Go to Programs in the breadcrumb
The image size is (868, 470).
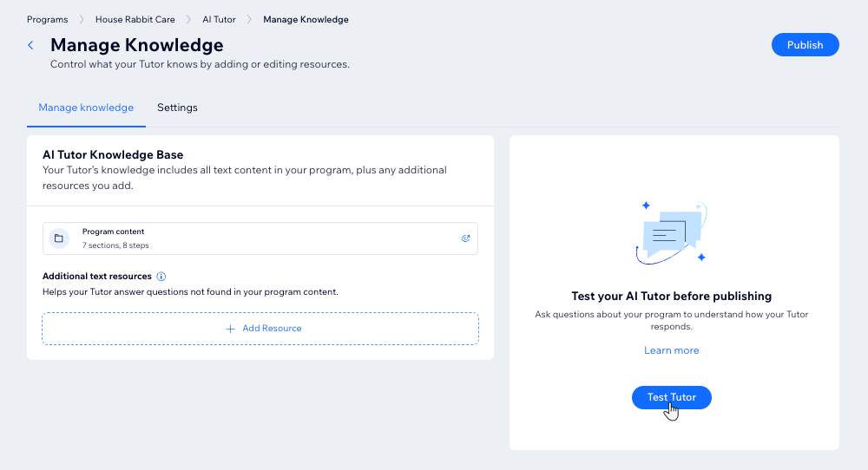click(x=48, y=19)
